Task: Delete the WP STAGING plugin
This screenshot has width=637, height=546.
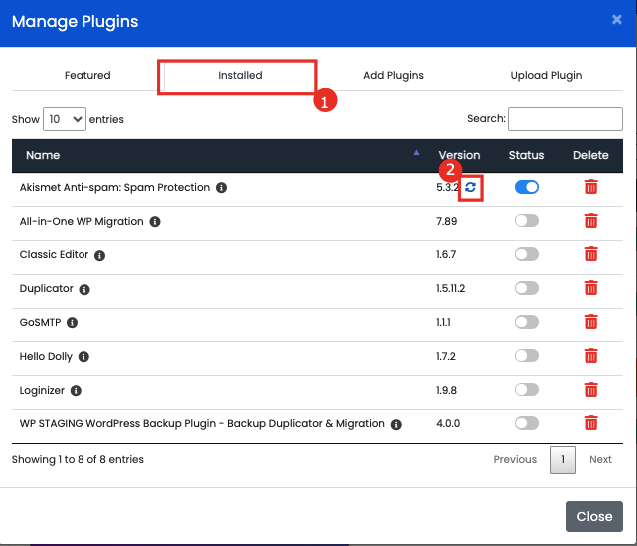Action: pyautogui.click(x=591, y=423)
